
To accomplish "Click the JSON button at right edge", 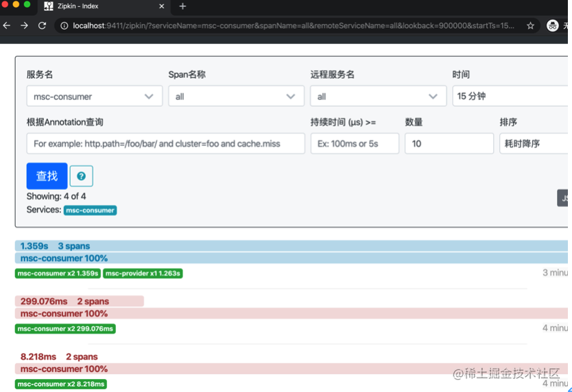I will pyautogui.click(x=562, y=198).
